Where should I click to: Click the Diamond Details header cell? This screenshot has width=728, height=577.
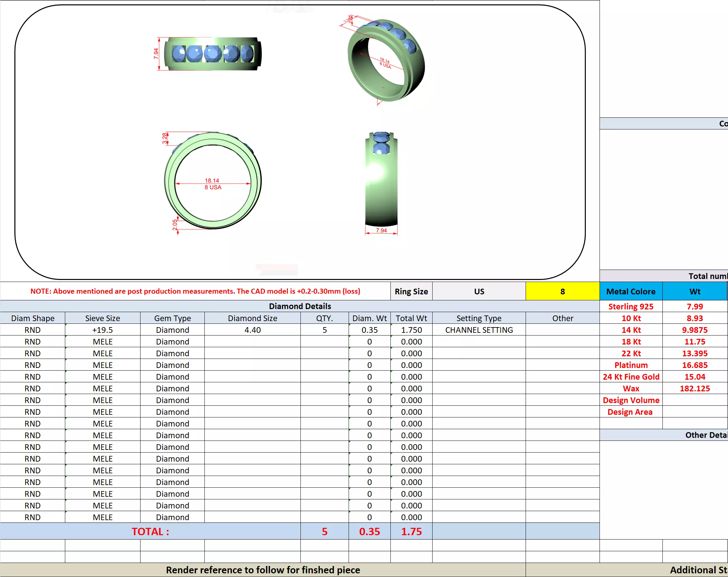pos(299,306)
